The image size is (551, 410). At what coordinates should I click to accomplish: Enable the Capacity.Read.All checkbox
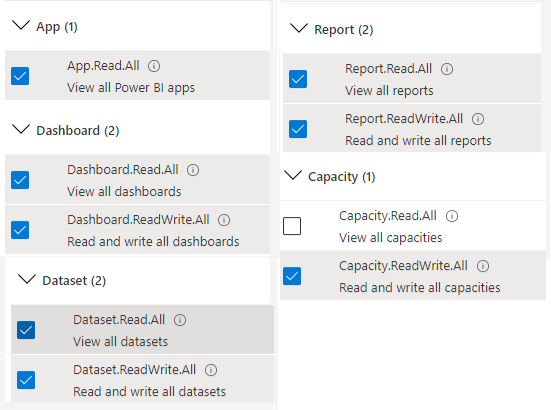(x=292, y=226)
